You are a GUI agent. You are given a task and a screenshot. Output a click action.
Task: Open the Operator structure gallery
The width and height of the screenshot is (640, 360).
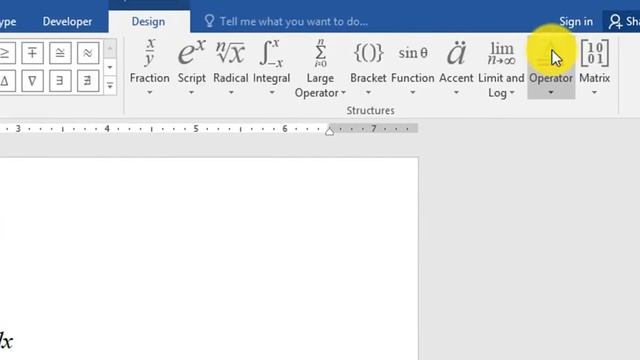[551, 68]
